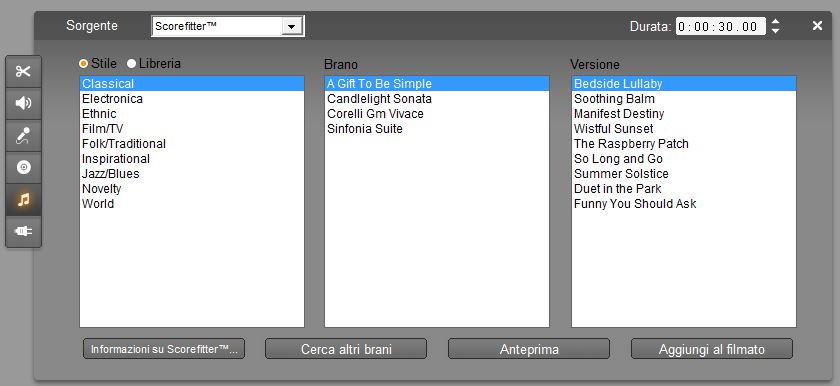Select So Long and Go version

tap(684, 158)
